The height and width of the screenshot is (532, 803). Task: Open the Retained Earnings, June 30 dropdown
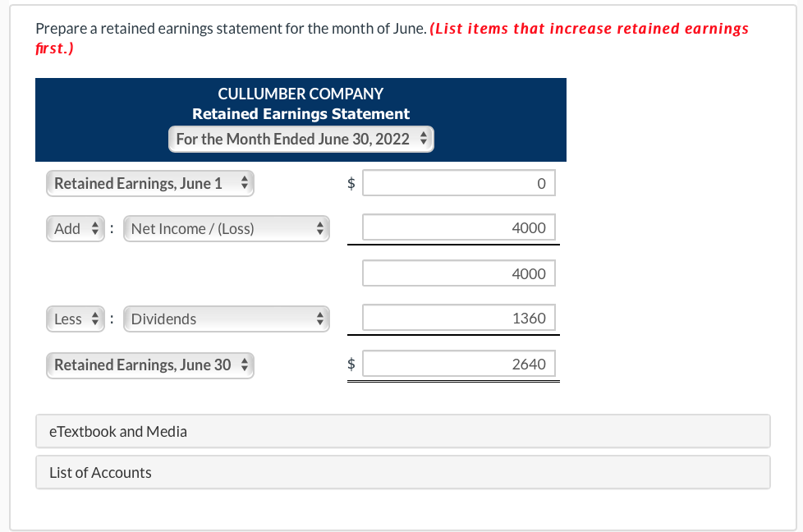click(150, 365)
